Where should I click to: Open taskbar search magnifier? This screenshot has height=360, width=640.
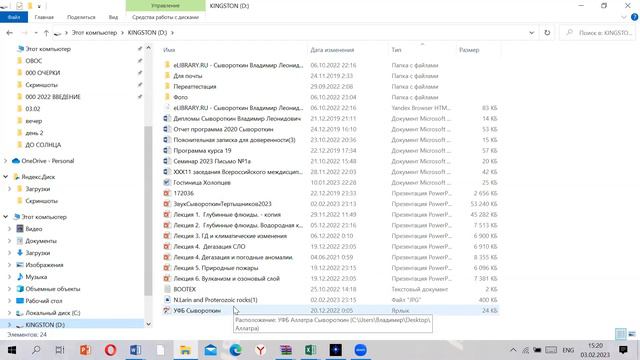(x=36, y=350)
